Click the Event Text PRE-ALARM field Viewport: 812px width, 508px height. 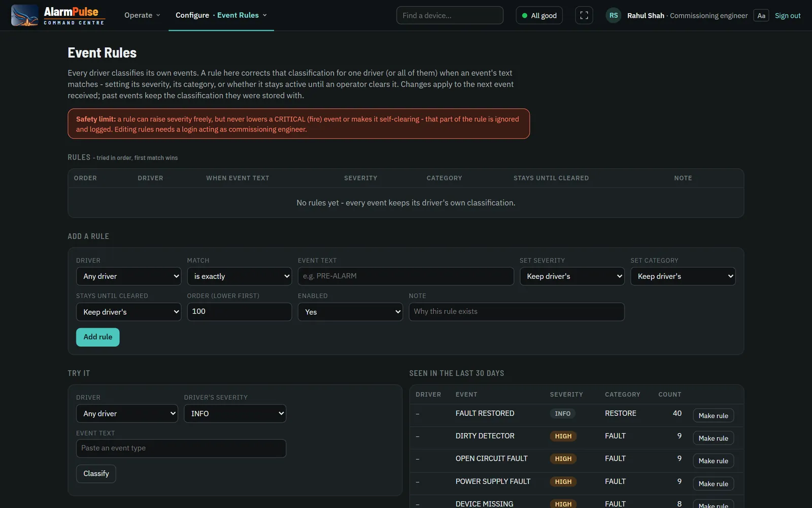tap(406, 276)
